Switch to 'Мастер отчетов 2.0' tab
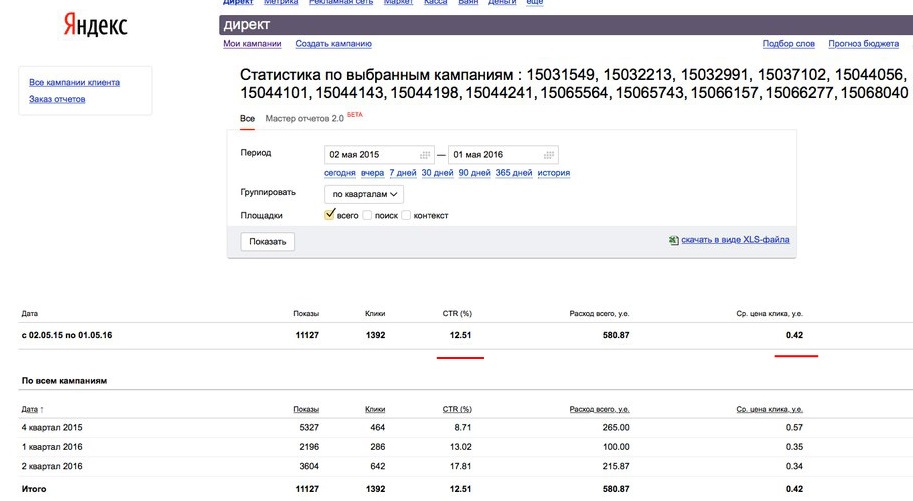 pyautogui.click(x=305, y=118)
